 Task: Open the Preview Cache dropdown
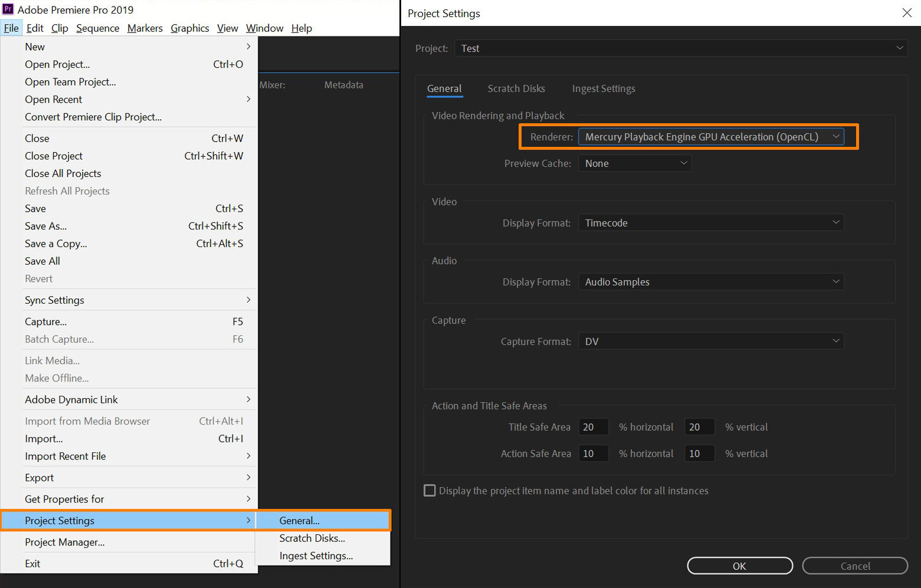point(635,163)
